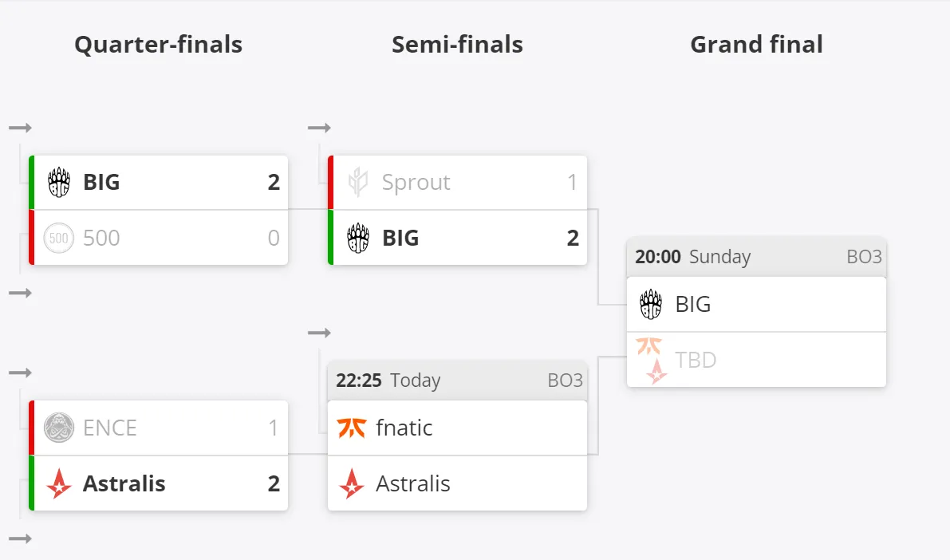950x560 pixels.
Task: Click BIG paw logo in semi-finals
Action: click(358, 239)
